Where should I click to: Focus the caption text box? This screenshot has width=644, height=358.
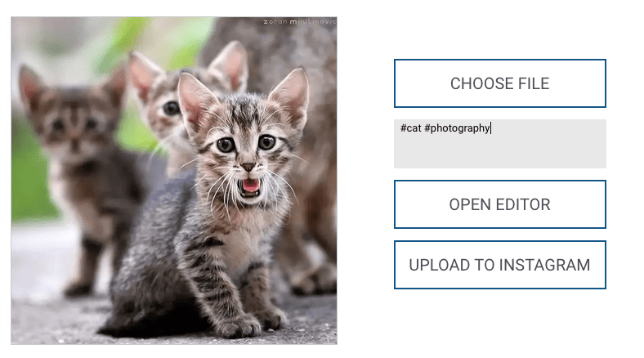pos(500,144)
